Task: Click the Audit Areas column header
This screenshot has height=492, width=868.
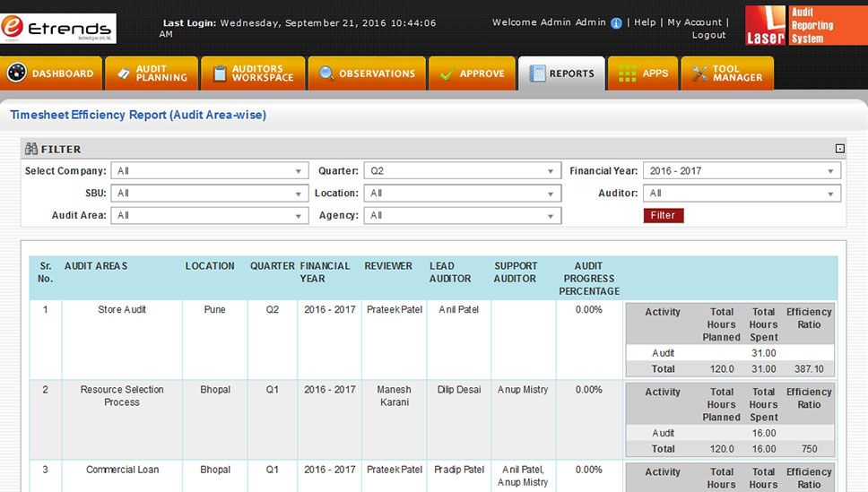Action: coord(96,266)
